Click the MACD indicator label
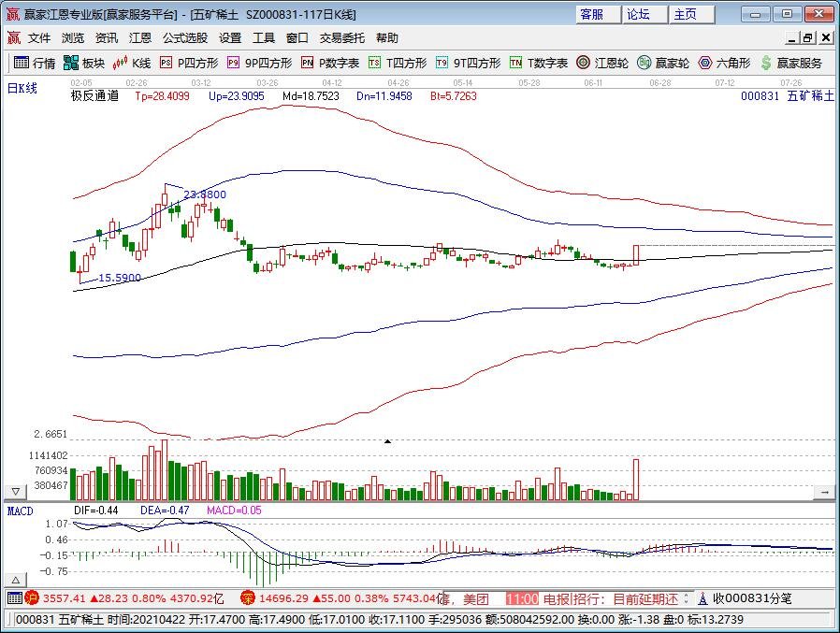The width and height of the screenshot is (840, 633). coord(21,511)
